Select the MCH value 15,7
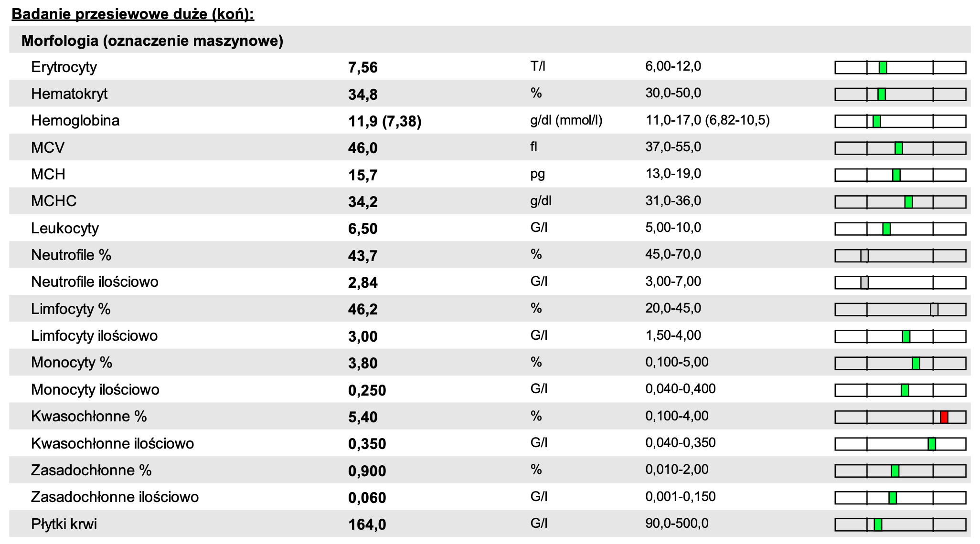Viewport: 980px width, 544px height. (x=363, y=175)
